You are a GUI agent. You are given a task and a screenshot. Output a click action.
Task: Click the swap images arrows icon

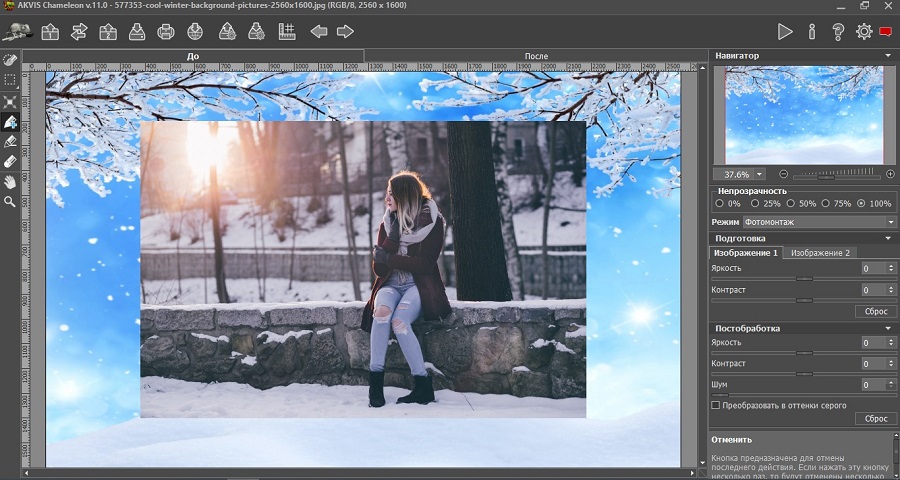tap(78, 32)
